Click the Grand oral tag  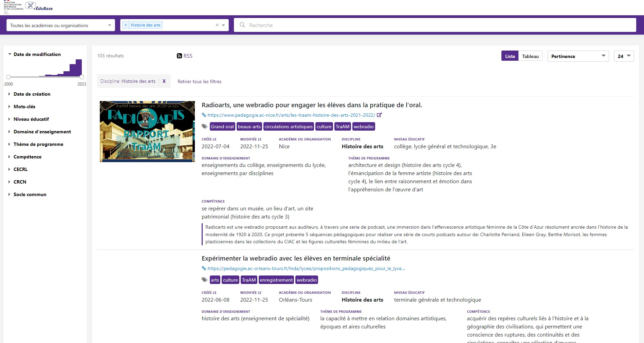[x=222, y=127]
